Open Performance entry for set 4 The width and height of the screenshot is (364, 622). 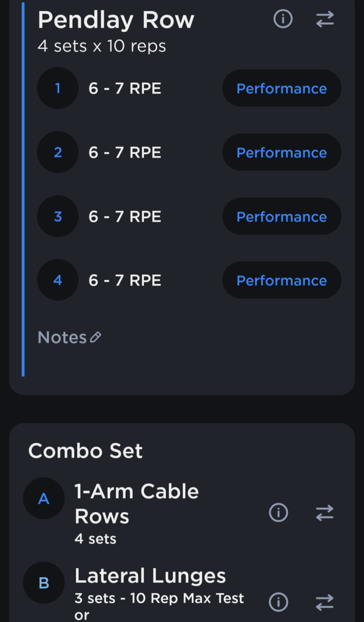(282, 280)
